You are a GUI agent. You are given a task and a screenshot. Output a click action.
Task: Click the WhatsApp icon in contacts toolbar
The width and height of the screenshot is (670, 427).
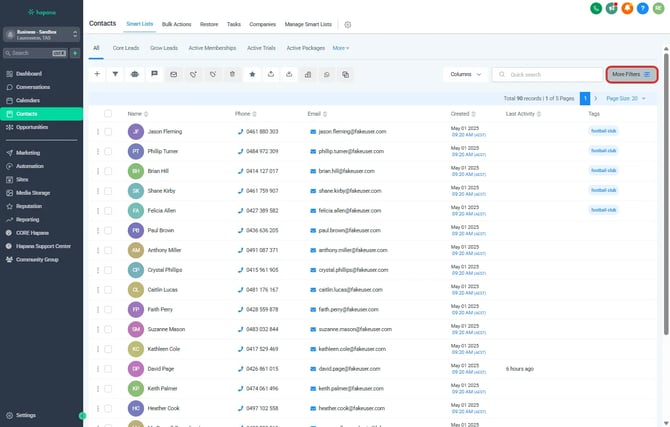[x=327, y=74]
